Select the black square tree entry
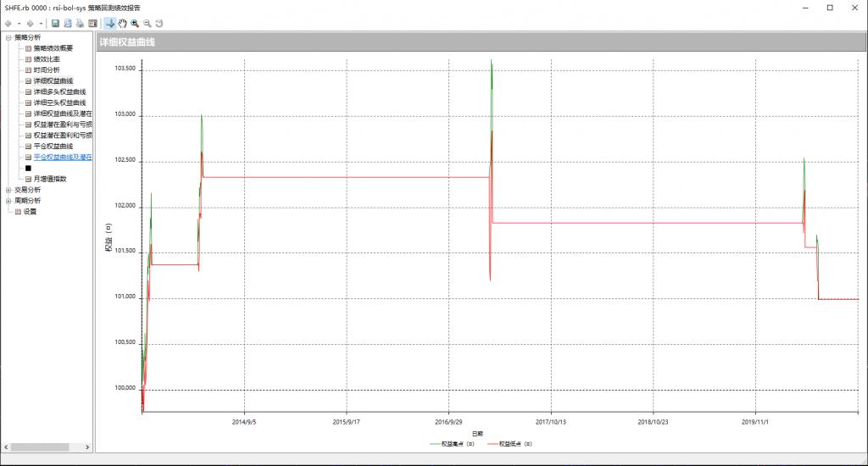Viewport: 868px width, 466px height. 28,169
